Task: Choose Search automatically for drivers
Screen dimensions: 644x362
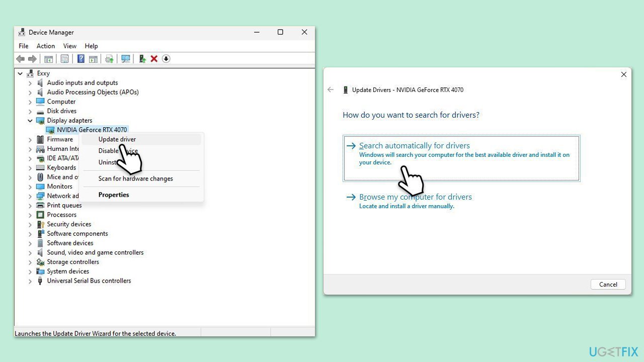Action: click(415, 146)
